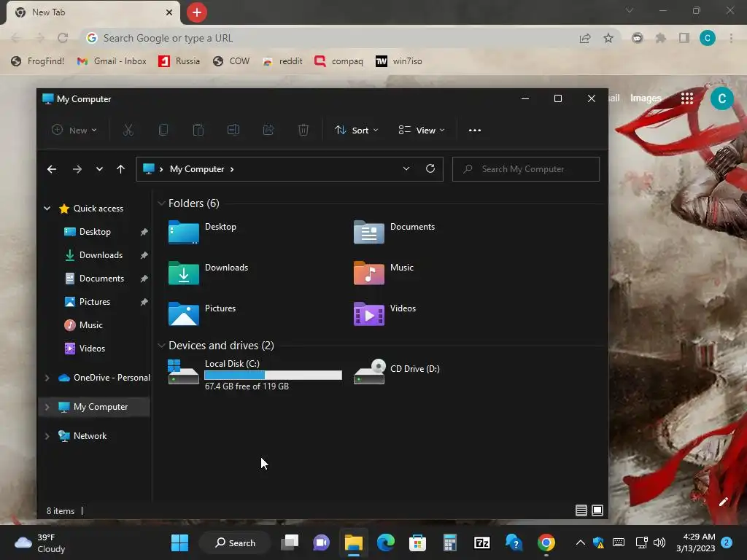The width and height of the screenshot is (747, 560).
Task: Select Local Disk (C:) drive
Action: 255,375
